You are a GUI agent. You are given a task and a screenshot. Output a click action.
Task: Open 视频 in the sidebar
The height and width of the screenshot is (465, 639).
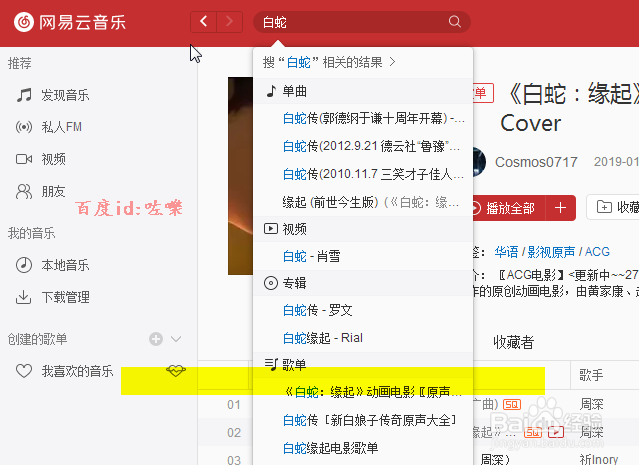coord(53,159)
